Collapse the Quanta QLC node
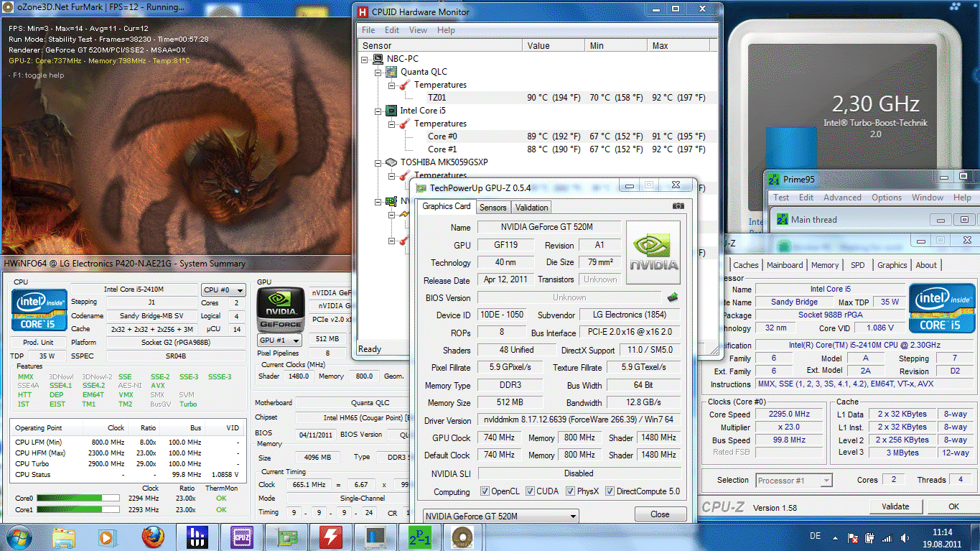The image size is (980, 551). (x=378, y=72)
